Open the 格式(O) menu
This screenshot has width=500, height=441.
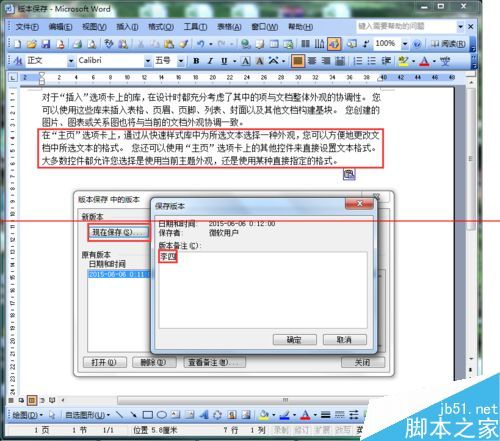[161, 27]
